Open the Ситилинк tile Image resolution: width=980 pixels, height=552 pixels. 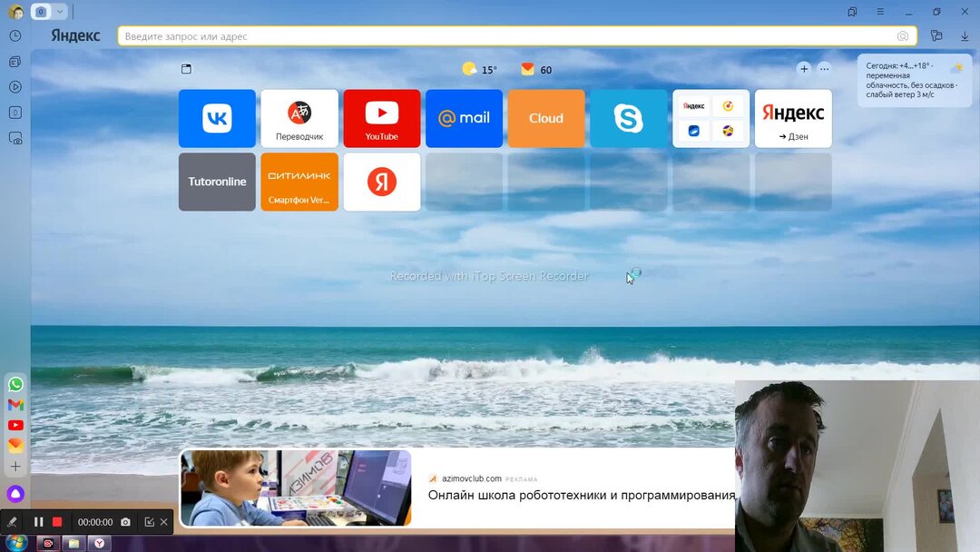299,182
